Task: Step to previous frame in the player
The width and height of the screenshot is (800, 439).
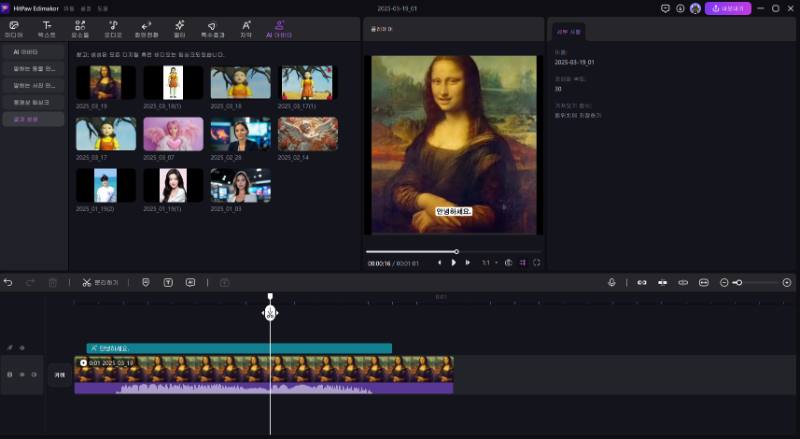Action: tap(439, 262)
